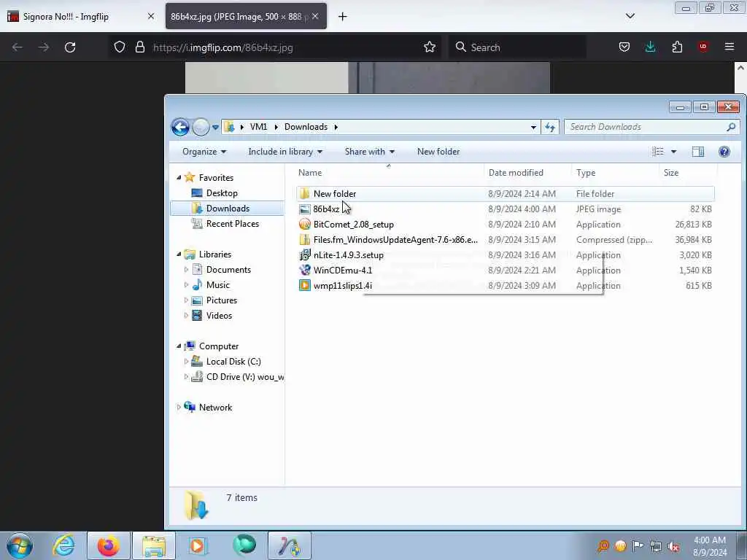This screenshot has width=747, height=560.
Task: Click the Explorer Back arrow button
Action: click(x=180, y=127)
